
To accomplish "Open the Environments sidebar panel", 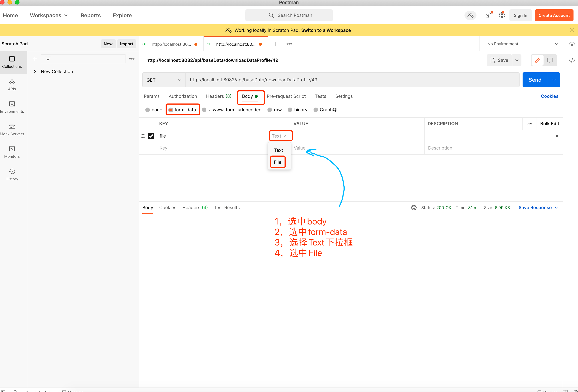I will tap(12, 107).
